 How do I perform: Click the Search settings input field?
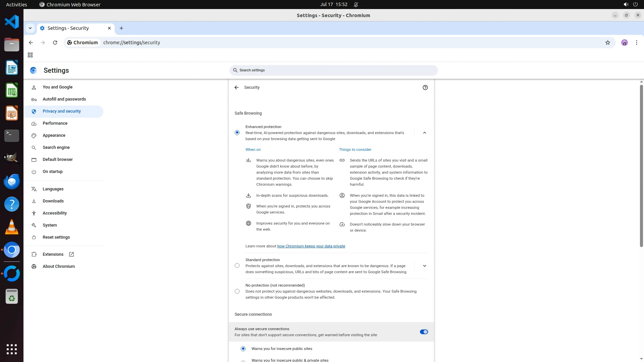pos(333,70)
